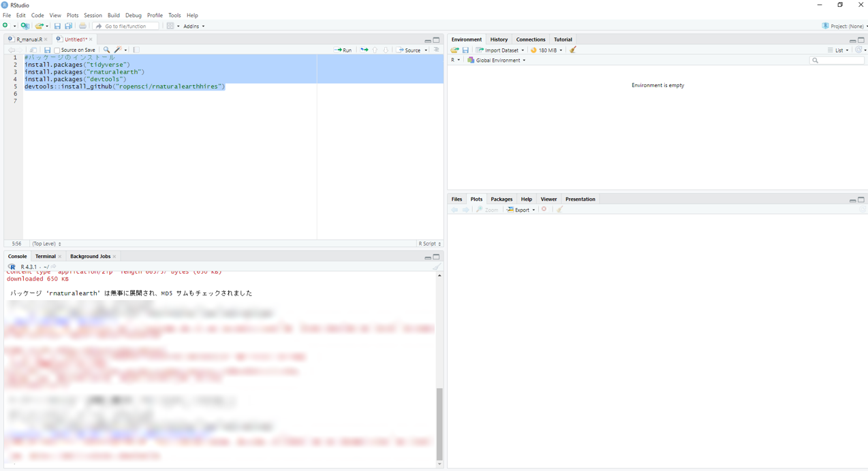This screenshot has height=471, width=868.
Task: Open the Addins dropdown menu
Action: (x=193, y=27)
